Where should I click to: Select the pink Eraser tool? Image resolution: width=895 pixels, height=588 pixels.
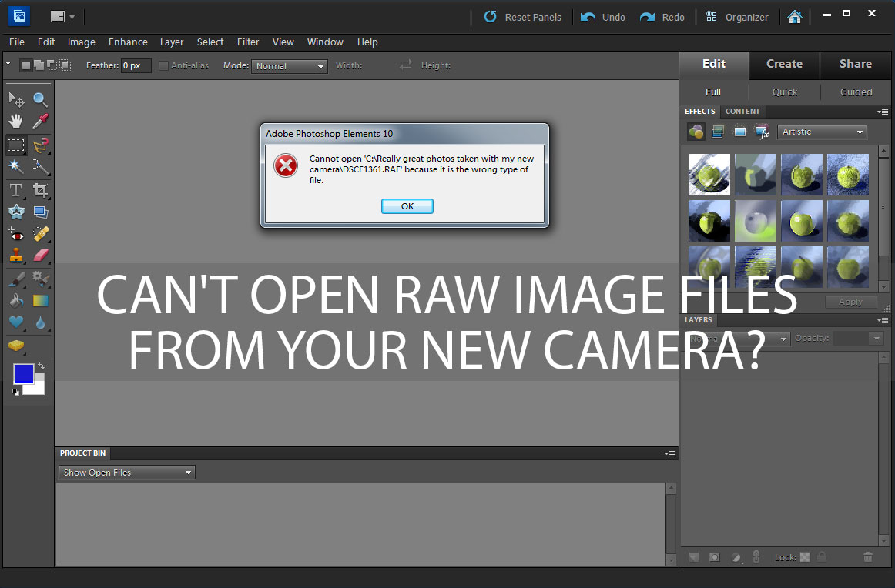point(40,256)
